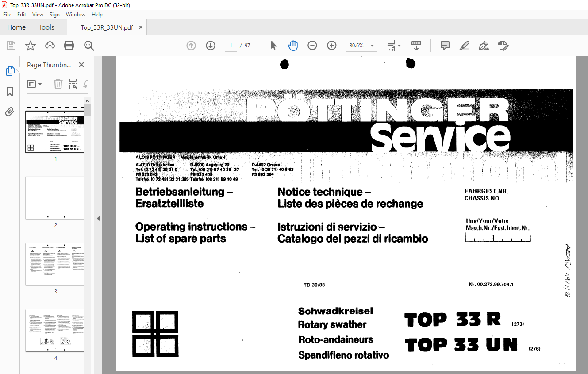Open the 80.6% zoom level dropdown
This screenshot has height=374, width=588.
[x=372, y=46]
